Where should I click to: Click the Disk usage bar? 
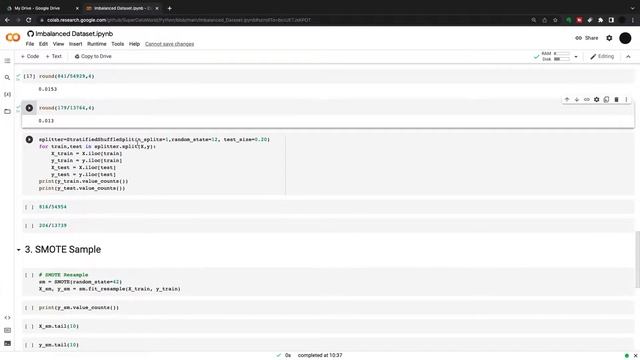click(561, 59)
